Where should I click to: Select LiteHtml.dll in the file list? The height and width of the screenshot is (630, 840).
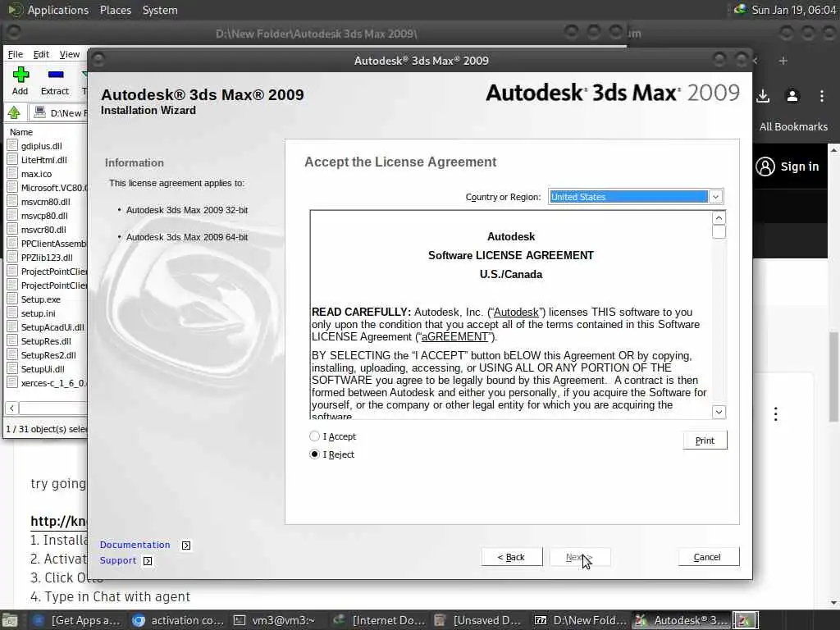click(x=44, y=160)
